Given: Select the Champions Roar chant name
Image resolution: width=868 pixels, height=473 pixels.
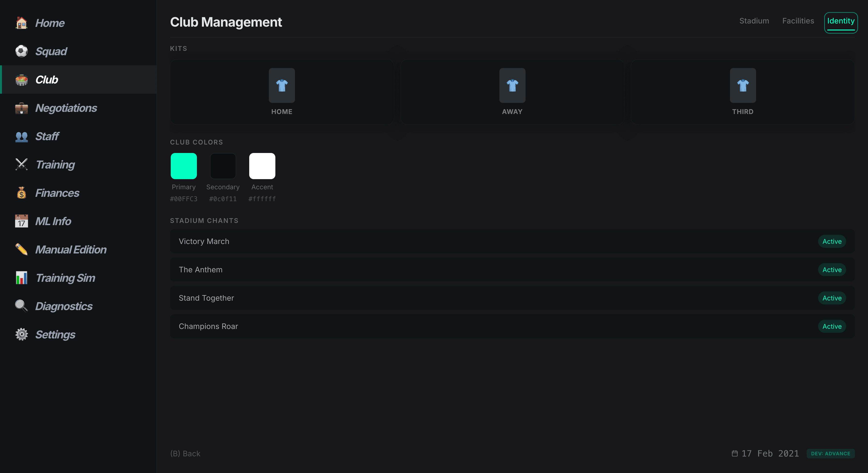Looking at the screenshot, I should (x=208, y=326).
